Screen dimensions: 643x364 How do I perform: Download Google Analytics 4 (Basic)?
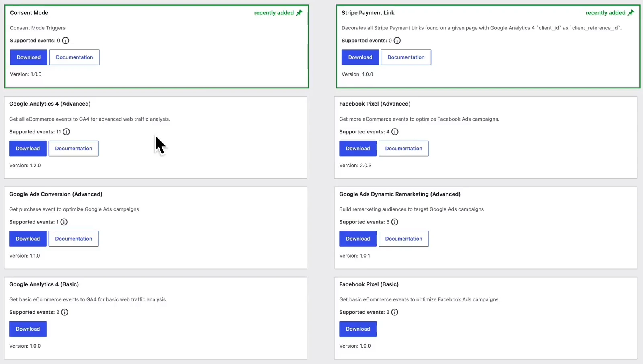coord(28,329)
